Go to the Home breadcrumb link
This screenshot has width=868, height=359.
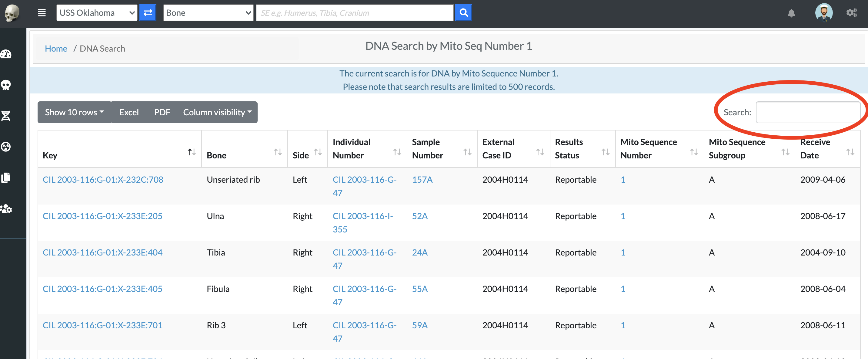(x=56, y=49)
